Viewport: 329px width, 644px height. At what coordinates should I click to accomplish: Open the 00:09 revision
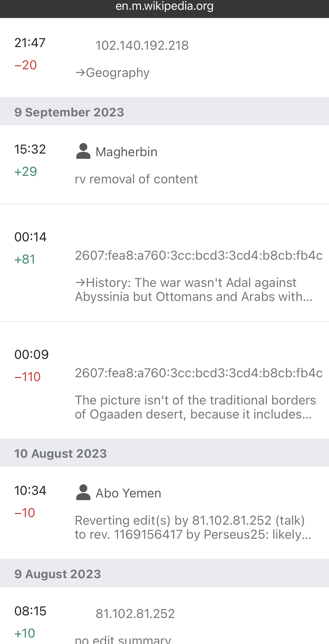[32, 354]
